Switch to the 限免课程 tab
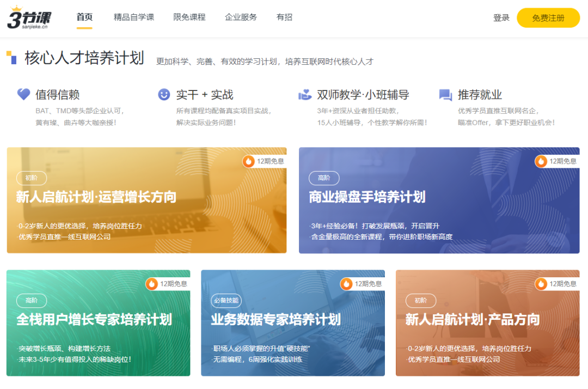The width and height of the screenshot is (588, 389). 191,17
